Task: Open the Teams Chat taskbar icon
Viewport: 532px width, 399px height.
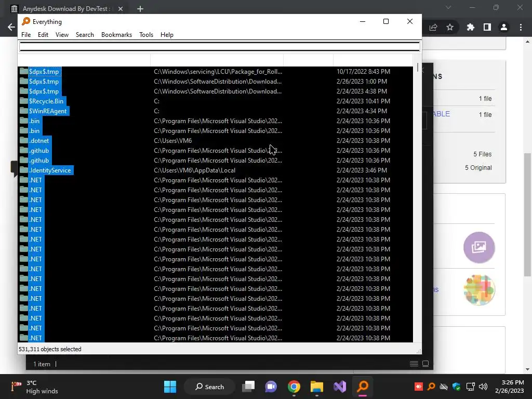Action: tap(271, 387)
